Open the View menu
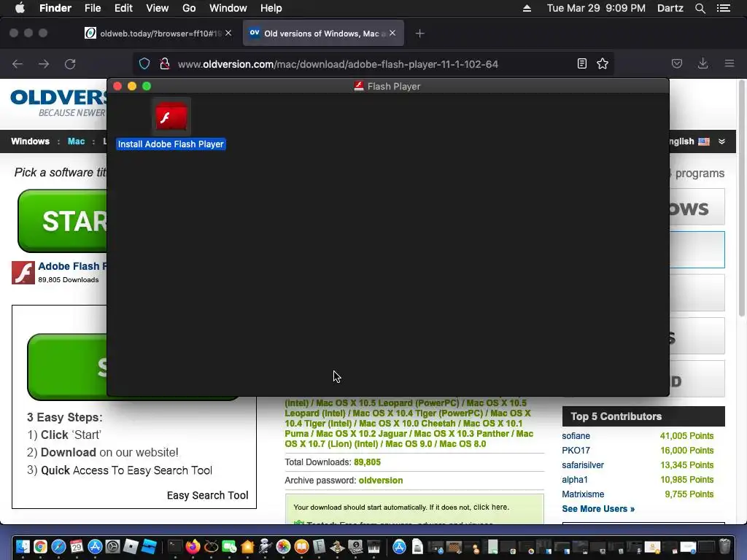The width and height of the screenshot is (747, 560). [x=158, y=8]
